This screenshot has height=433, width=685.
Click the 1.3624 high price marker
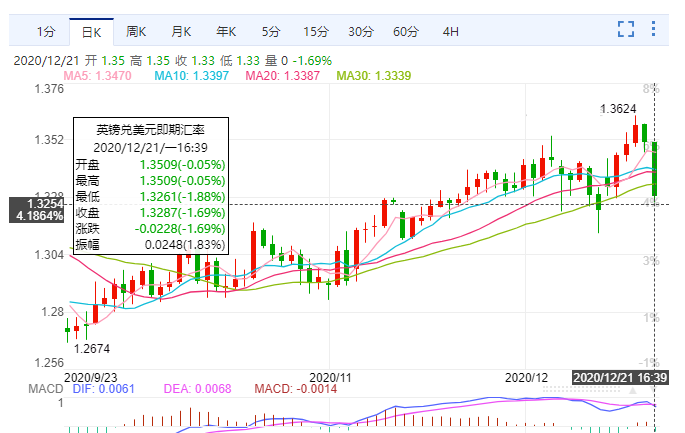coord(618,108)
